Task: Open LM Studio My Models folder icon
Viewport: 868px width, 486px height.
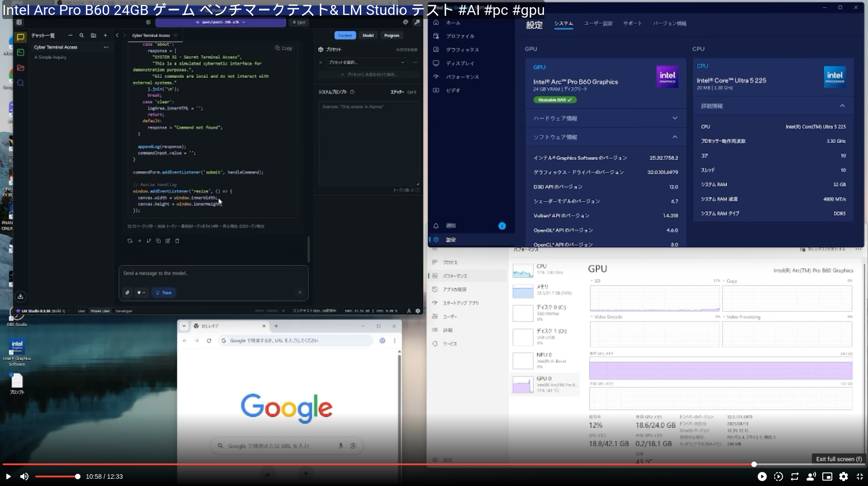Action: pos(20,68)
